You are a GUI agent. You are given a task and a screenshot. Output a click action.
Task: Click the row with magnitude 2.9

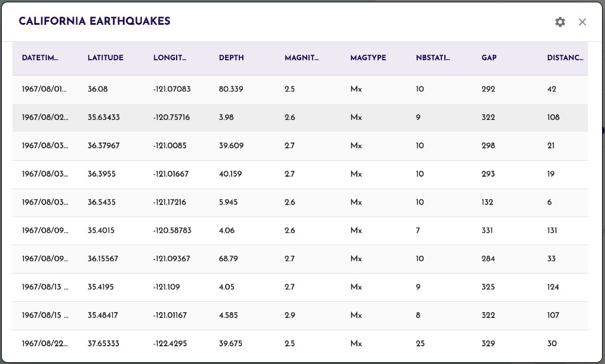click(x=236, y=315)
